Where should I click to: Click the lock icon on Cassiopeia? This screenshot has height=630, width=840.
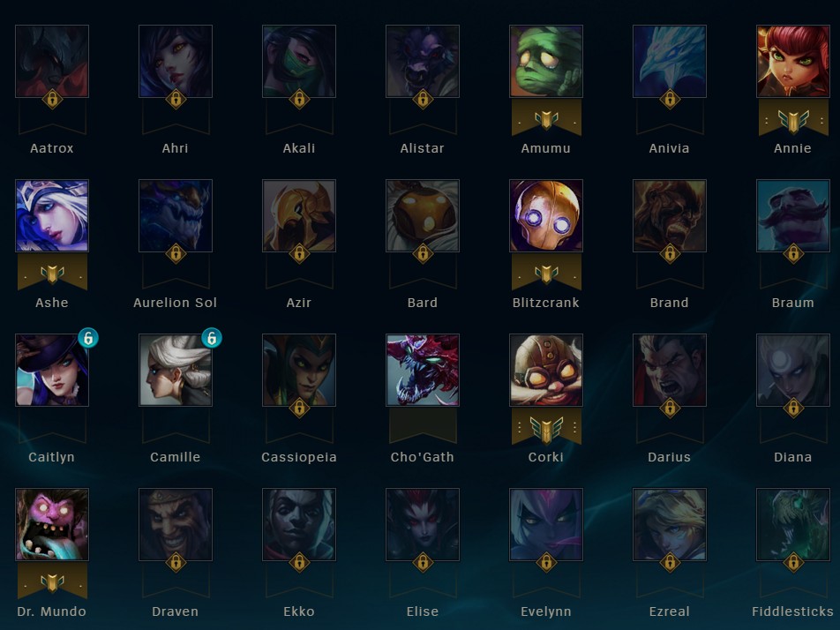click(x=299, y=408)
